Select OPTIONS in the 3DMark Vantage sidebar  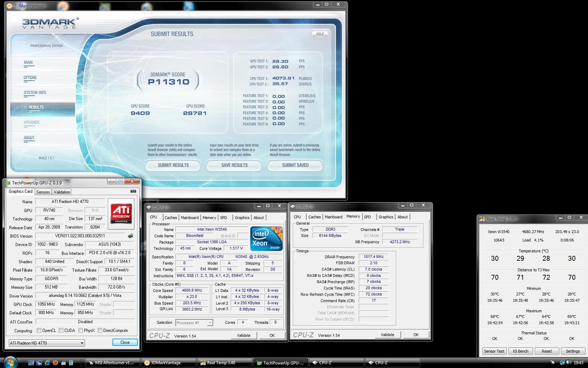(x=30, y=78)
